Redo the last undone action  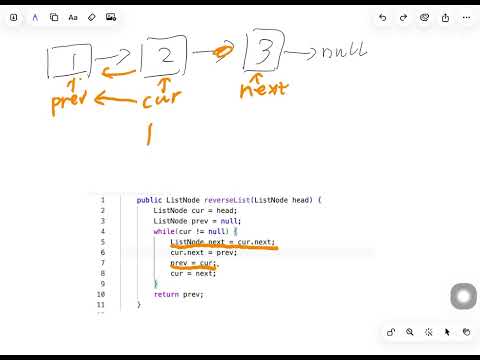click(x=403, y=18)
